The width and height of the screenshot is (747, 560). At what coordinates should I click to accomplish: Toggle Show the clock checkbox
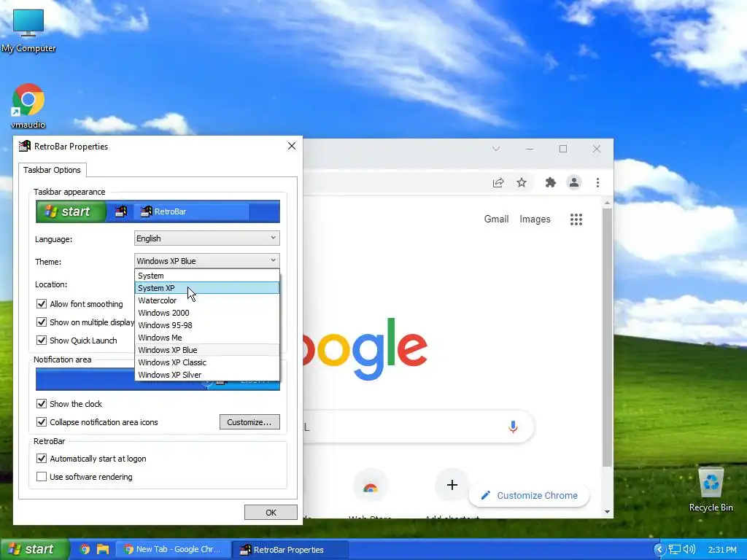coord(42,404)
